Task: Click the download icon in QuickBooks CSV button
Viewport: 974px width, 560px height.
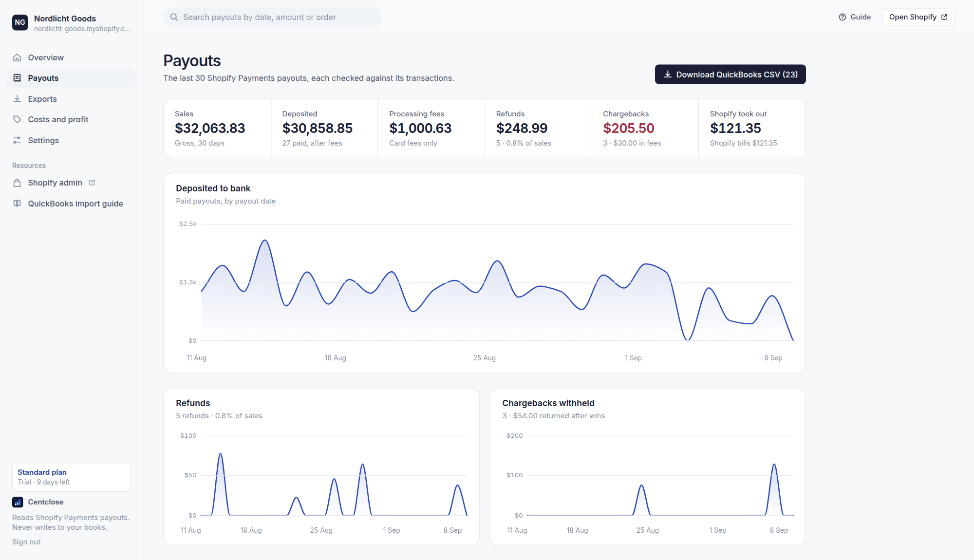Action: [x=668, y=75]
